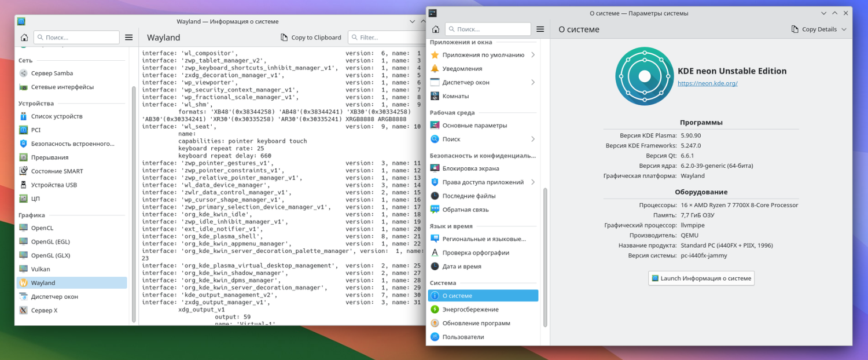Click AMD Ryzen 7 7700X processor text
This screenshot has height=360, width=868.
(739, 205)
